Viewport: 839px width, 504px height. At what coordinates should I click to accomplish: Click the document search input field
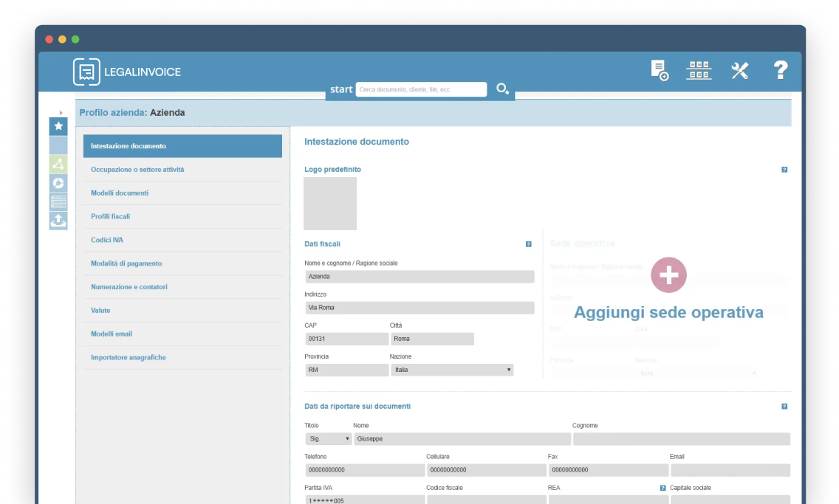click(x=421, y=89)
